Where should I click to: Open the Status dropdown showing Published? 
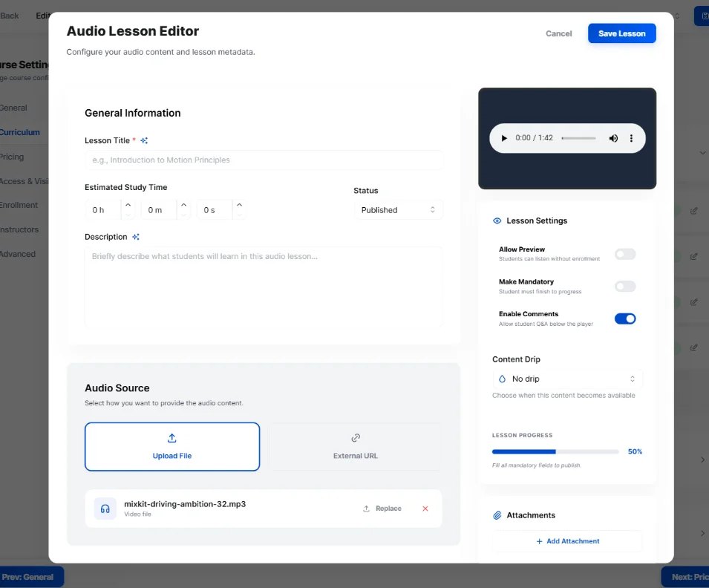click(398, 210)
